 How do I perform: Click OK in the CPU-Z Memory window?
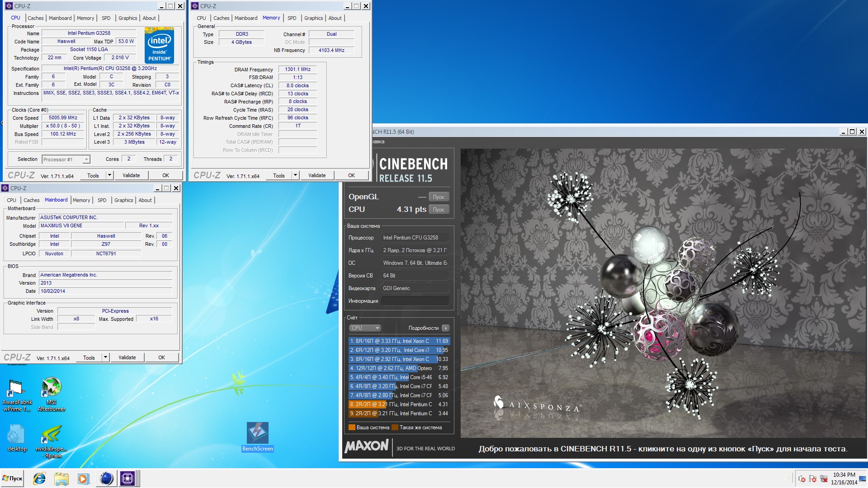click(351, 175)
